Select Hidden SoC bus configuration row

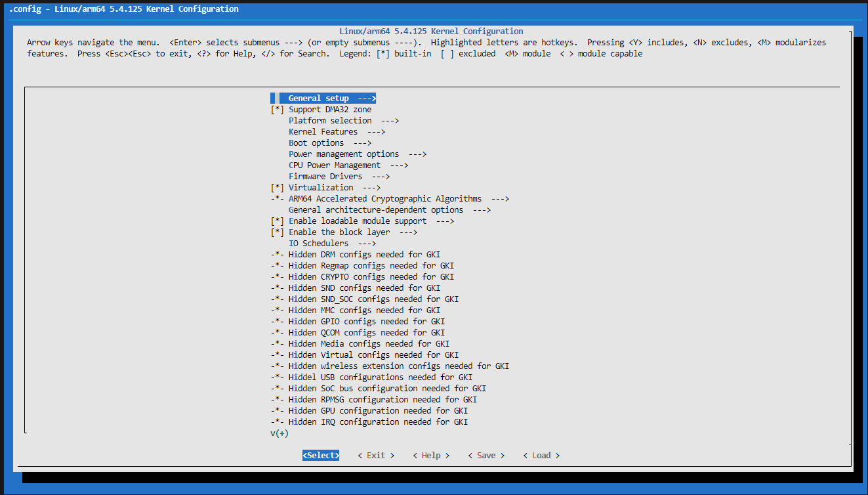tap(378, 389)
